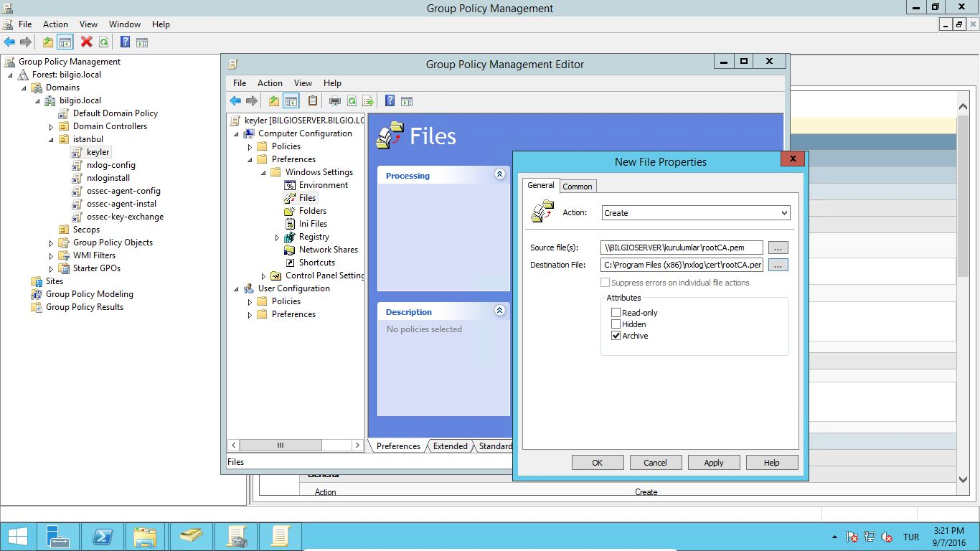The height and width of the screenshot is (551, 980).
Task: Click the Export List icon in Editor toolbar
Action: tap(368, 101)
